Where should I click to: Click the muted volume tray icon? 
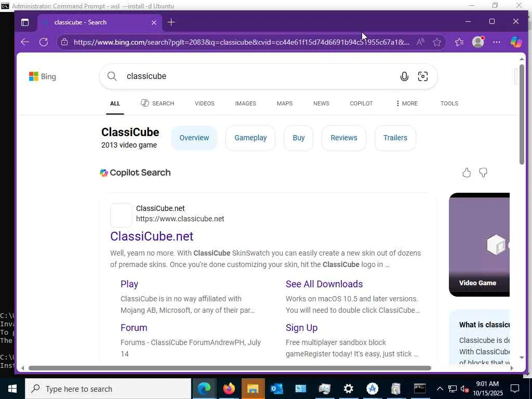(464, 389)
